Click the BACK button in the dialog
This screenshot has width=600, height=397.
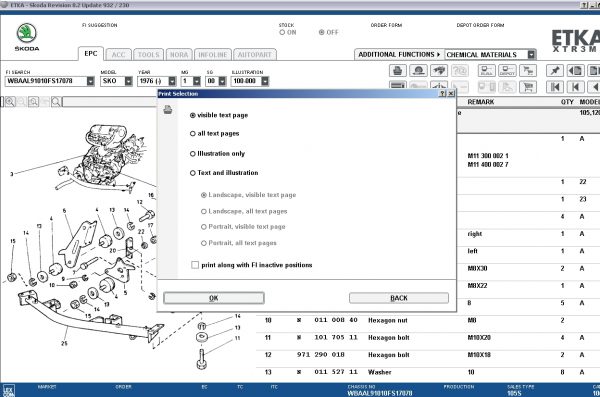399,298
